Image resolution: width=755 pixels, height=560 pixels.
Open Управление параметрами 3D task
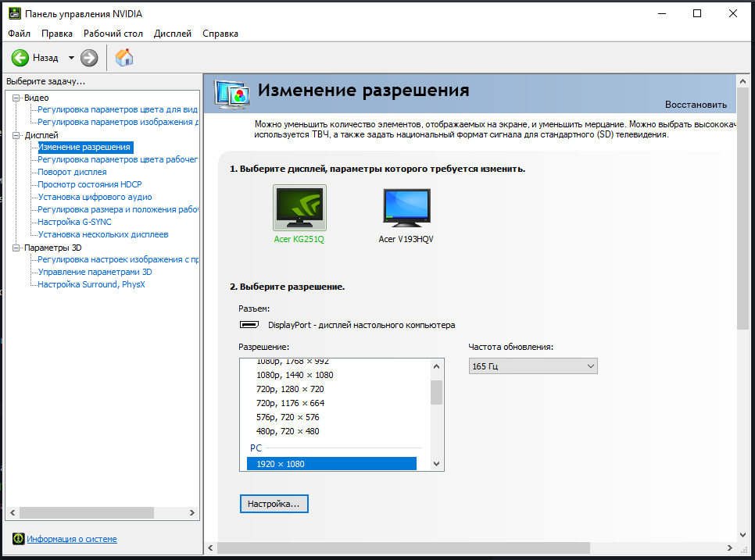point(95,273)
